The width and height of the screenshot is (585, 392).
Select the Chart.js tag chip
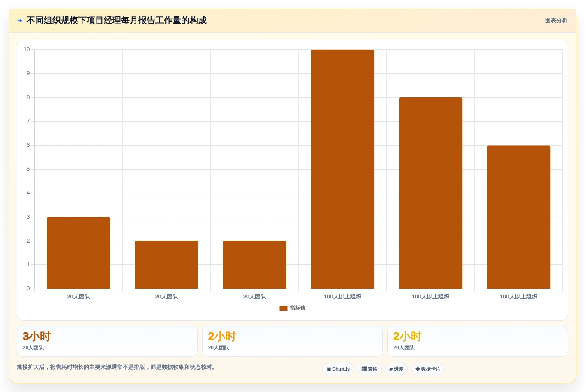[338, 369]
